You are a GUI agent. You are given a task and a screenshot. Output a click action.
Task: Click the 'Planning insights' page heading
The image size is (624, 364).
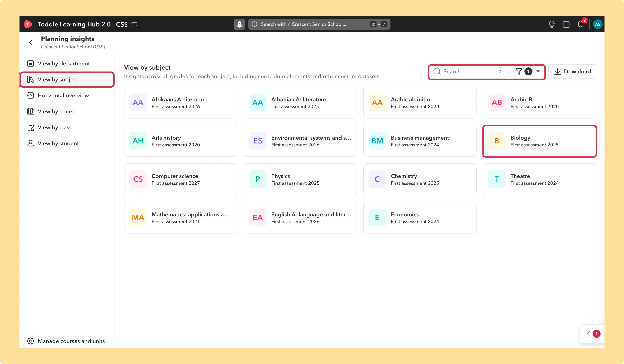[68, 39]
